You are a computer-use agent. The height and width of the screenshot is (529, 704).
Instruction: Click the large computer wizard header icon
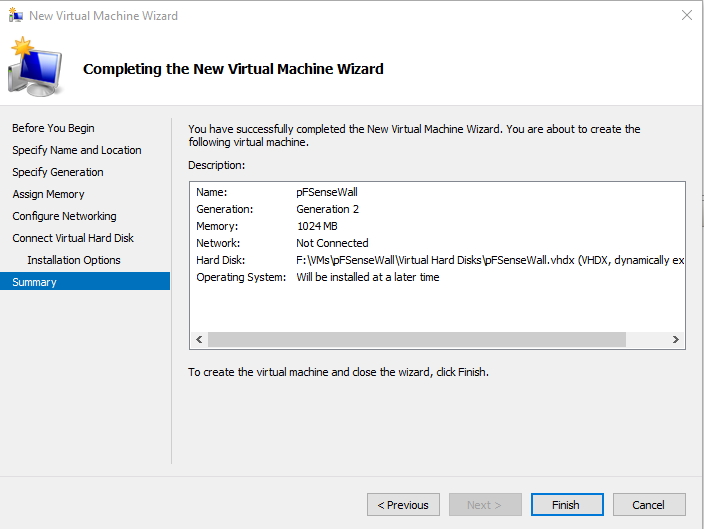[x=35, y=67]
